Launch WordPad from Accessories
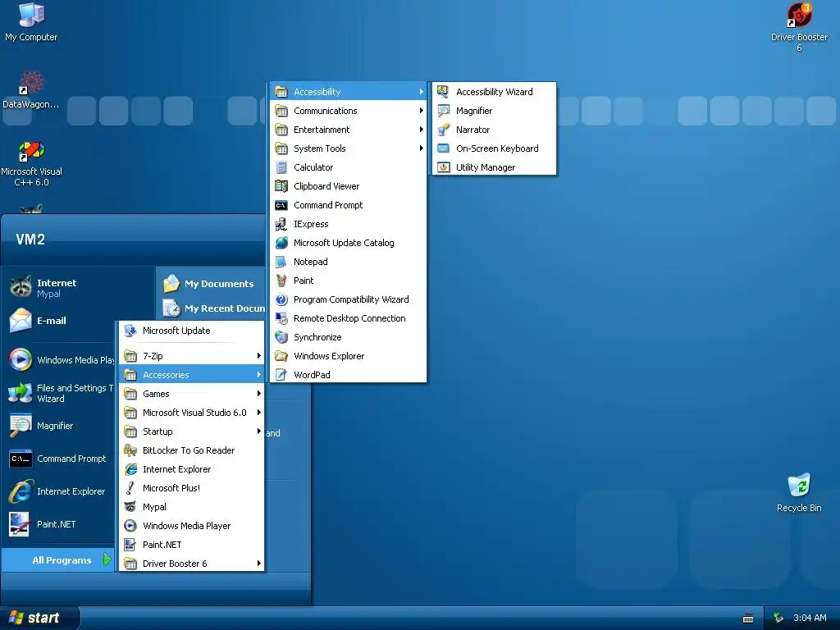The height and width of the screenshot is (630, 840). tap(349, 374)
